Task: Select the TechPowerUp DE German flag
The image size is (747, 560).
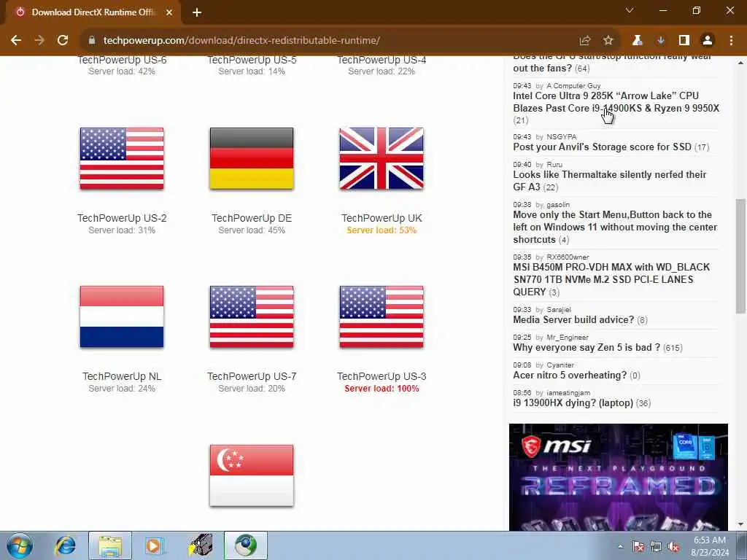Action: (252, 158)
